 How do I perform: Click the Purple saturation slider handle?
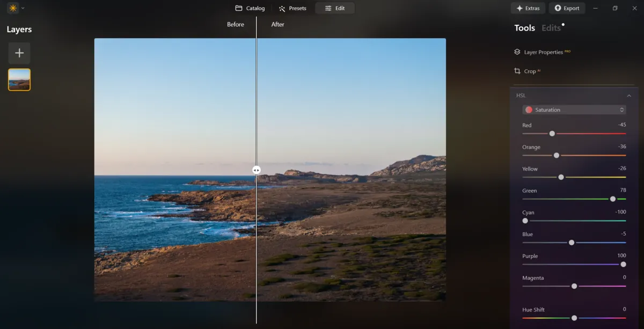pos(623,265)
